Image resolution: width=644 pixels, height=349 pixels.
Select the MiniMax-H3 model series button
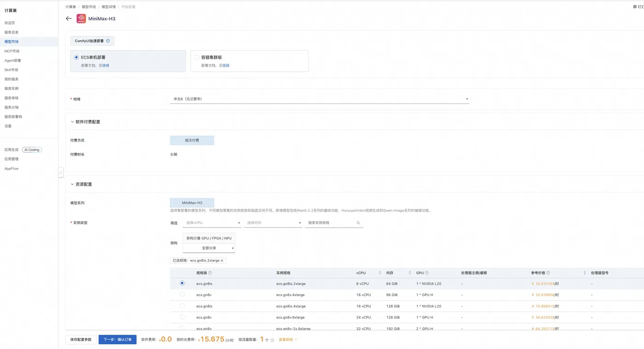192,203
